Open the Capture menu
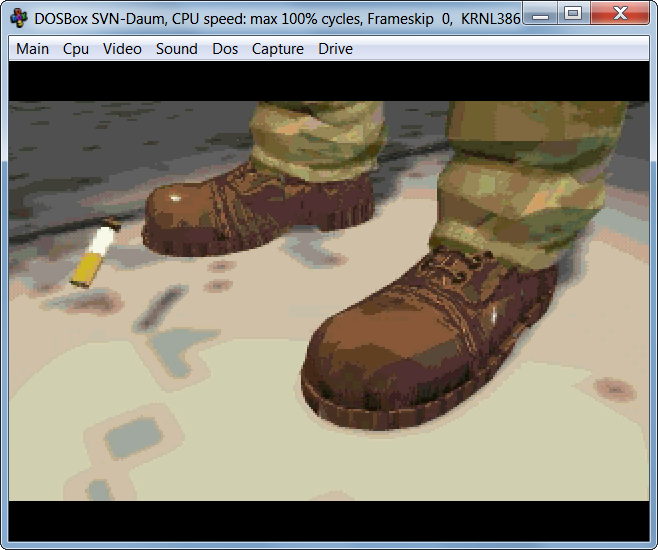Image resolution: width=658 pixels, height=550 pixels. [277, 49]
